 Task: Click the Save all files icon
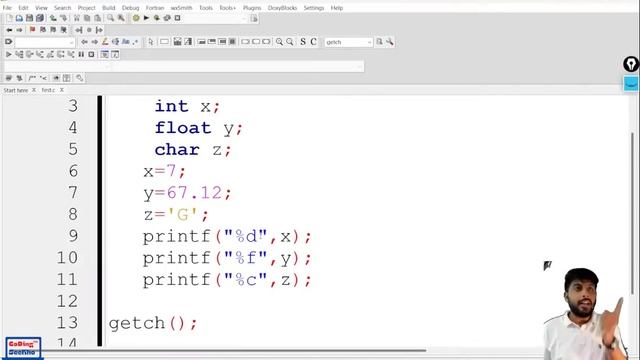(x=40, y=18)
